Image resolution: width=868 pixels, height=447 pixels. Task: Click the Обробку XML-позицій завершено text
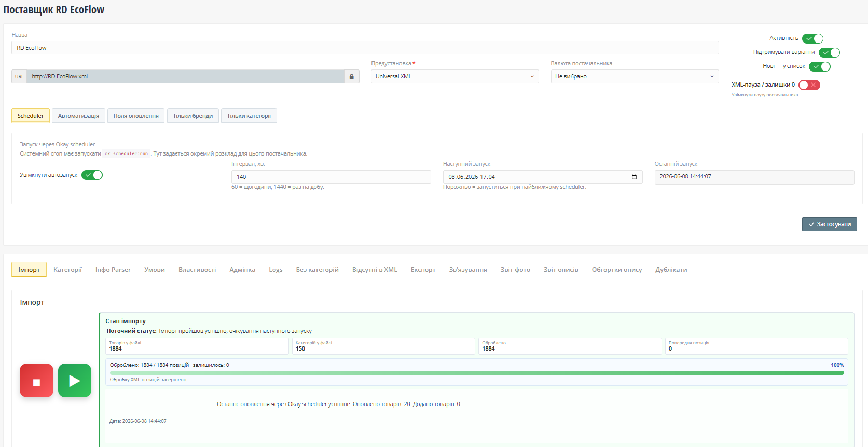pos(149,380)
